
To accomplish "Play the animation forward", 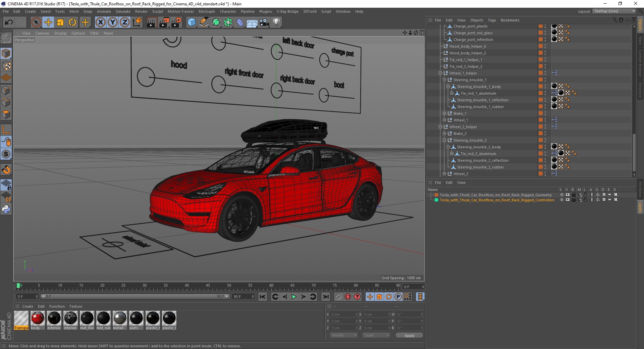I will (294, 297).
